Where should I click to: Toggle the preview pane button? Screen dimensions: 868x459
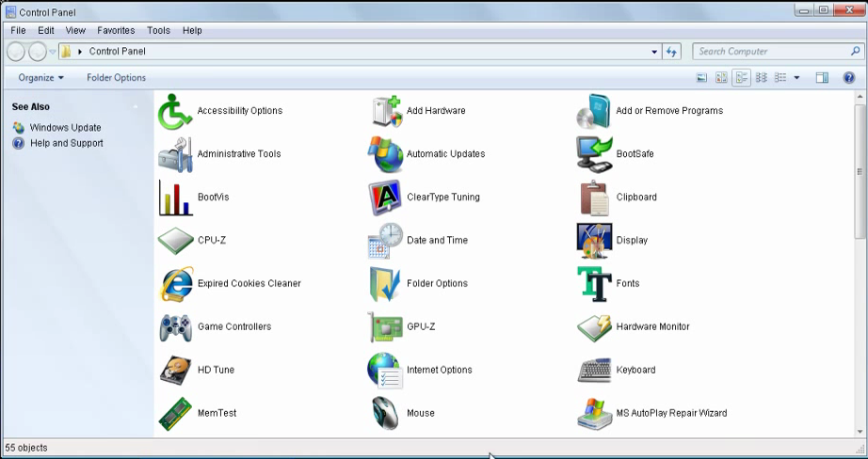click(822, 78)
